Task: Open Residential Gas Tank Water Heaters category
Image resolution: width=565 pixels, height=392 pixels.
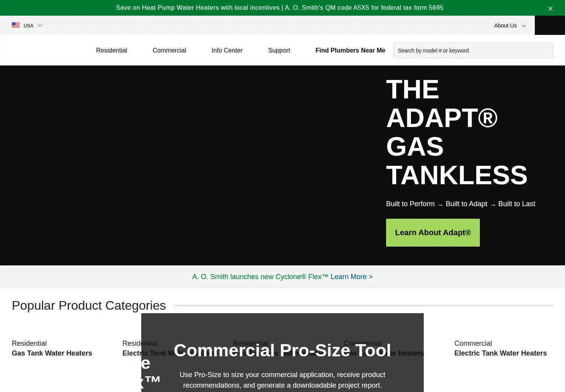Action: click(52, 348)
